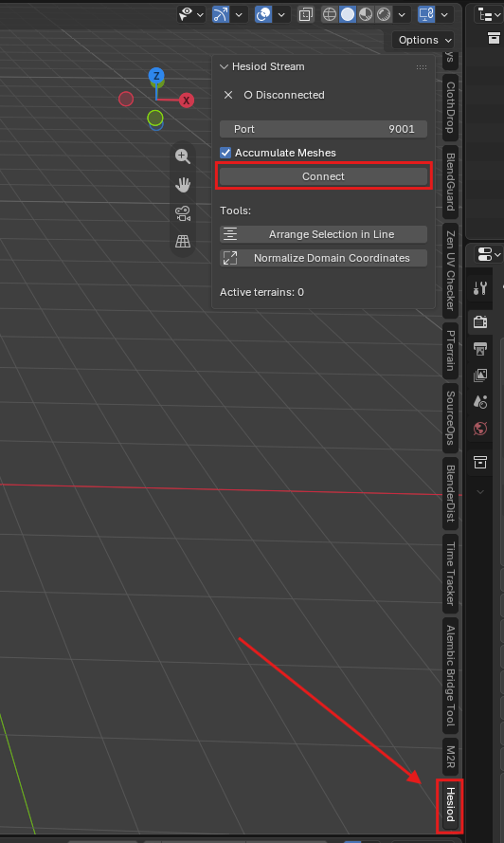Open the Render properties tab icon
Viewport: 504px width, 843px height.
[480, 321]
